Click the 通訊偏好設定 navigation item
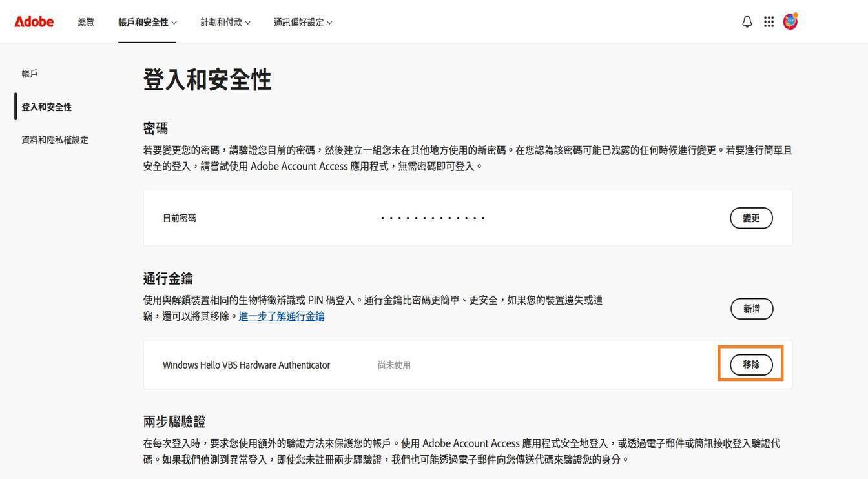Image resolution: width=868 pixels, height=479 pixels. [298, 21]
